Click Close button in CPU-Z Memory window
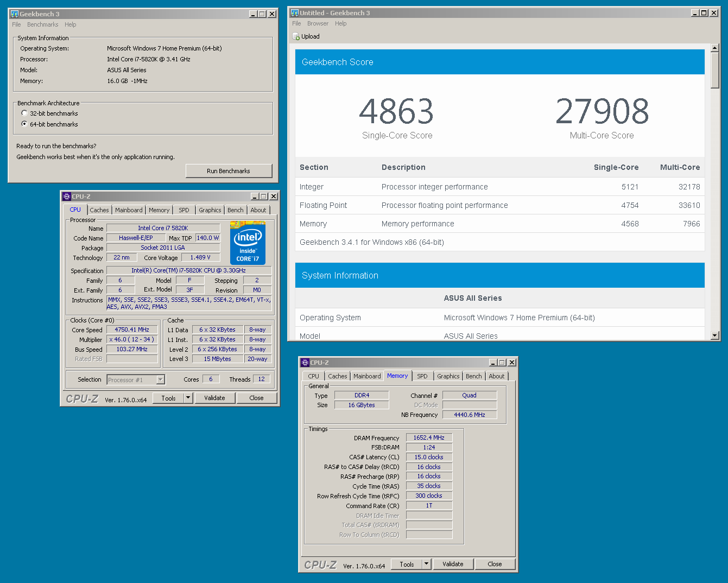The image size is (728, 583). coord(495,564)
